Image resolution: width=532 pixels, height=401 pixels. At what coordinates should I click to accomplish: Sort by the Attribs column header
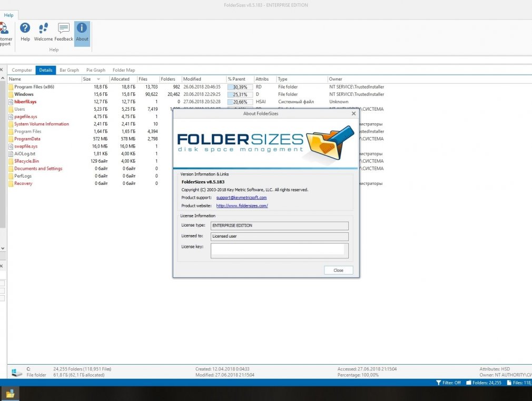coord(265,79)
